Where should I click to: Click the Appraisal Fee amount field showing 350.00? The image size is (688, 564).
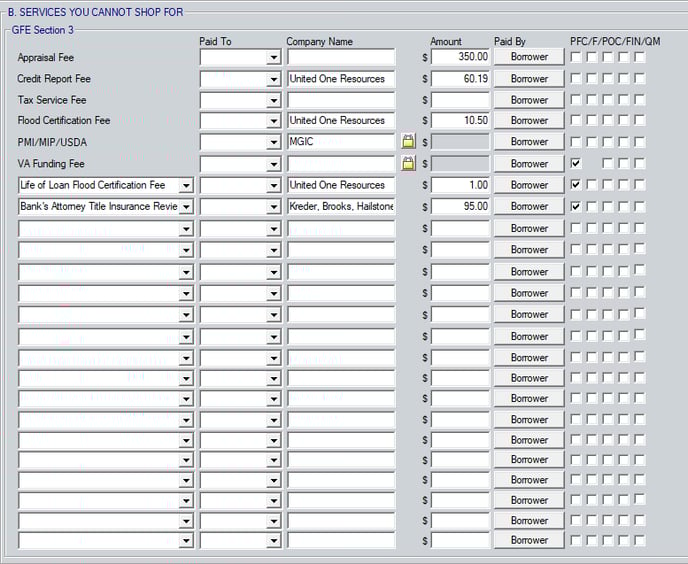(460, 57)
